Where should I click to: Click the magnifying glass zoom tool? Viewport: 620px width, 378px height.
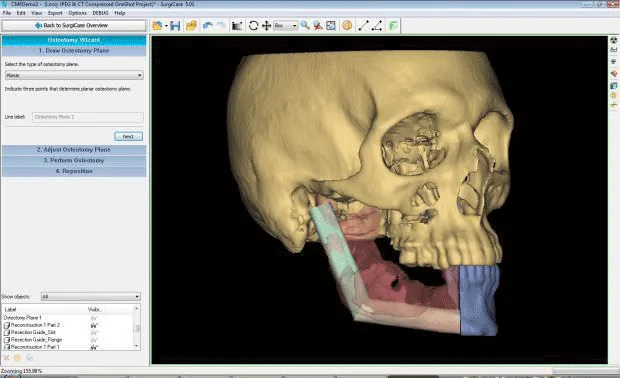(x=305, y=26)
